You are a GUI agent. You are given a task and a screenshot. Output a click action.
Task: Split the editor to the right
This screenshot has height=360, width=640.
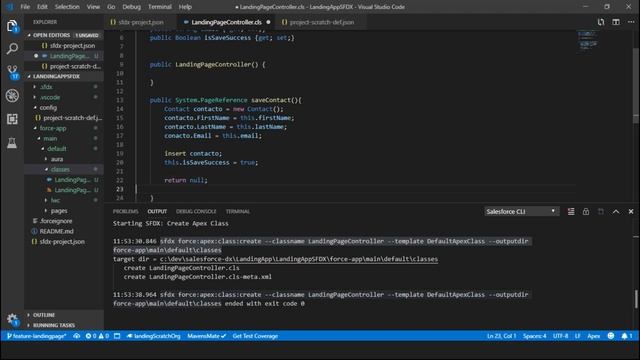pyautogui.click(x=616, y=22)
